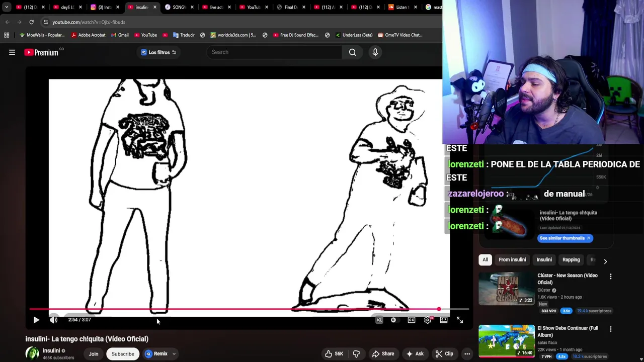
Task: Open UnderLess (Beta) bookmark
Action: tap(353, 35)
